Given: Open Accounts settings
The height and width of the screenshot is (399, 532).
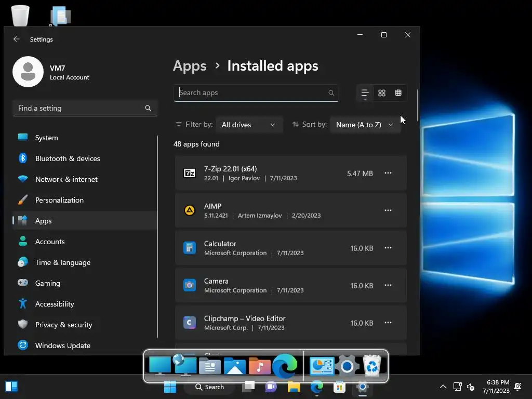Looking at the screenshot, I should point(85,242).
